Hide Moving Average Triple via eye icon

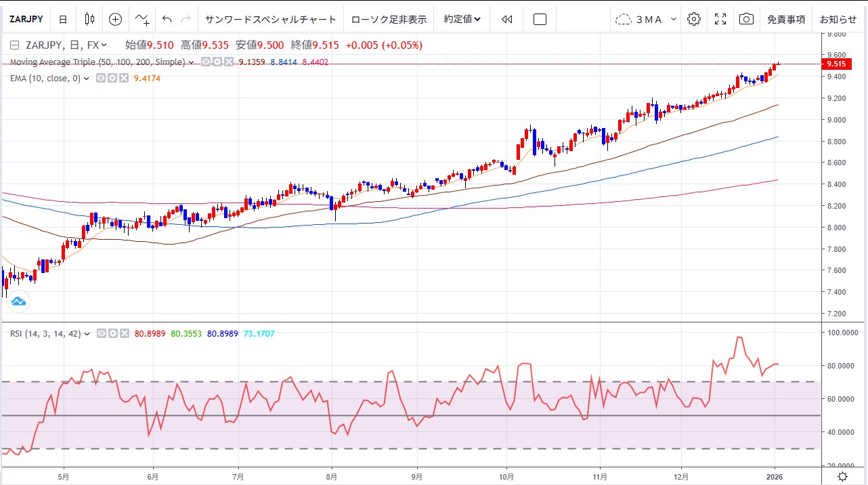(x=207, y=62)
